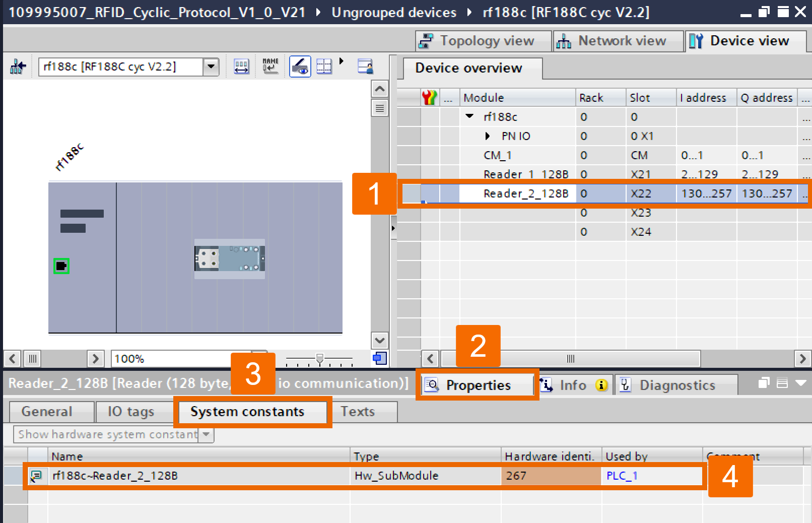Restore the editor window with the restore icon
This screenshot has height=523, width=812.
(764, 12)
